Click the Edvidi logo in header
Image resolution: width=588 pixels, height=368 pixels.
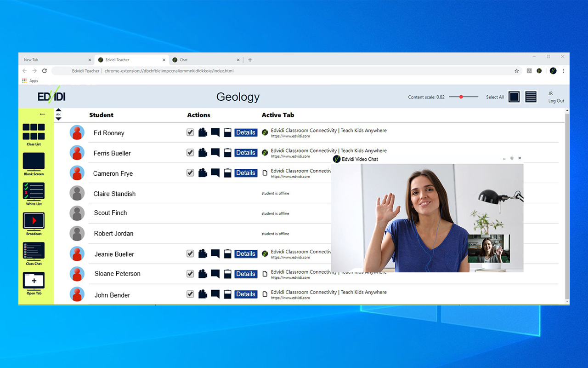pyautogui.click(x=51, y=96)
